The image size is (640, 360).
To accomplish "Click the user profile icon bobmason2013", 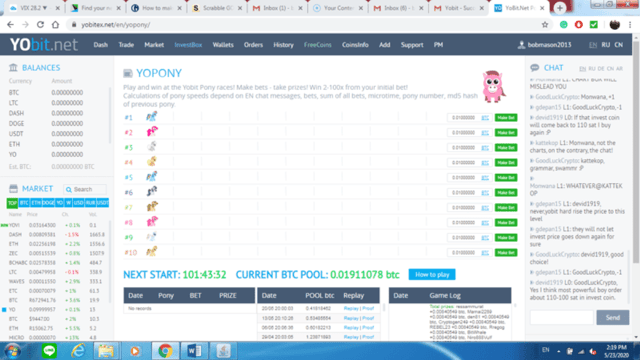I will click(521, 45).
